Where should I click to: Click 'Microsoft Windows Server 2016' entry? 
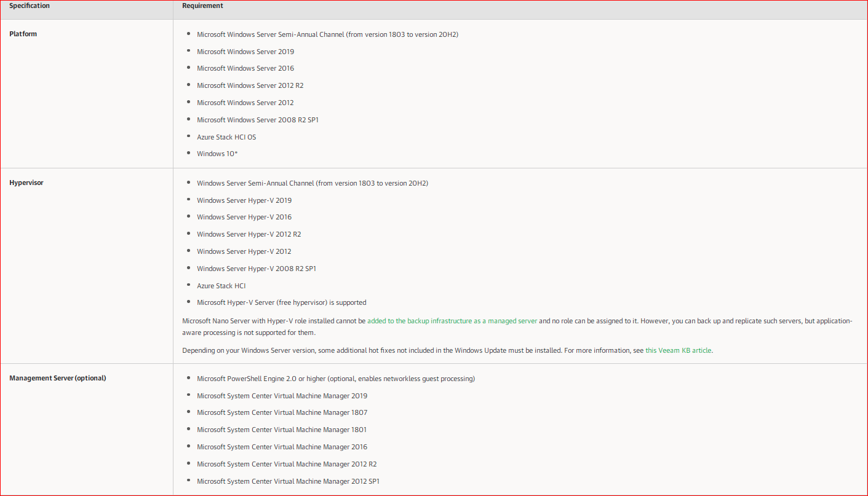(x=245, y=68)
